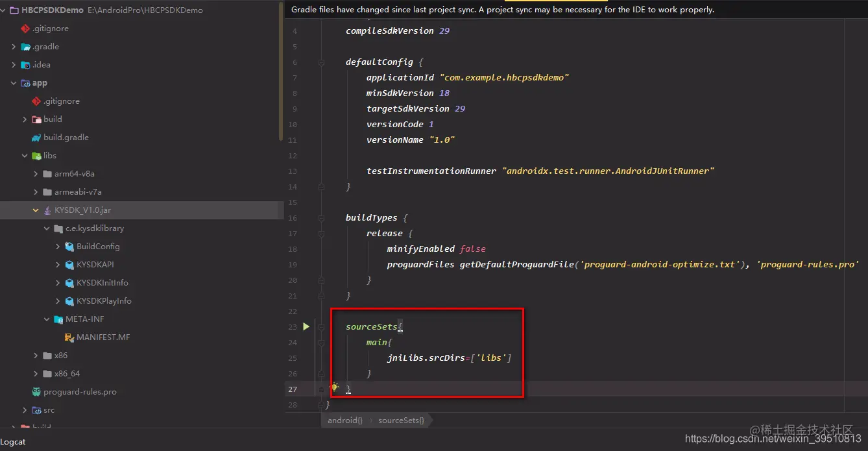Click the android{} breadcrumb
Viewport: 868px width, 451px height.
click(345, 420)
